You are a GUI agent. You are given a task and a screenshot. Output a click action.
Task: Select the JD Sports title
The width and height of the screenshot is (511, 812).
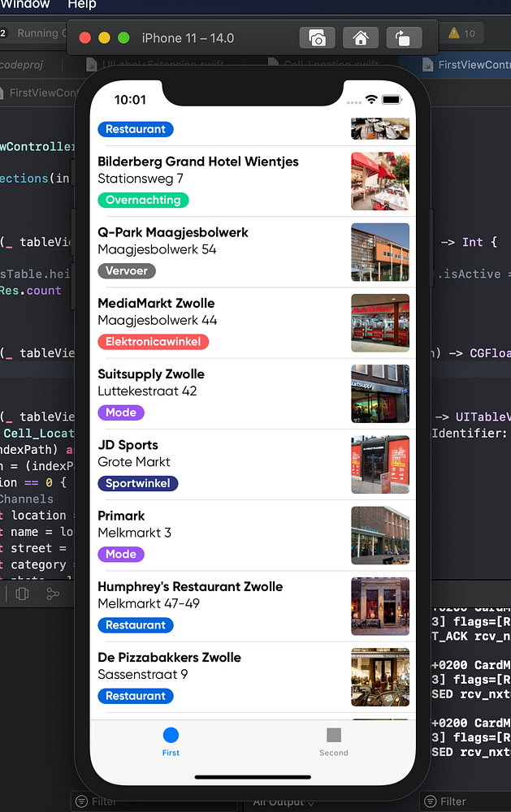tap(128, 445)
